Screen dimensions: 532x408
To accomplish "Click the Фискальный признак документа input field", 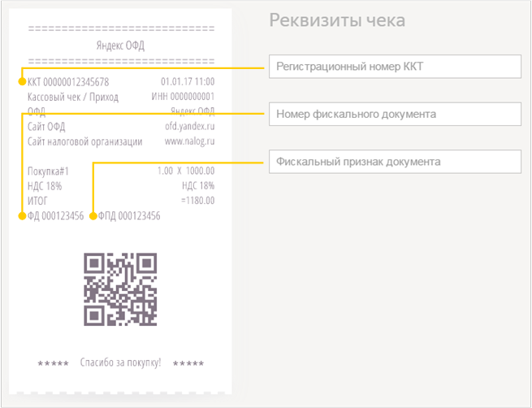I will tap(395, 162).
